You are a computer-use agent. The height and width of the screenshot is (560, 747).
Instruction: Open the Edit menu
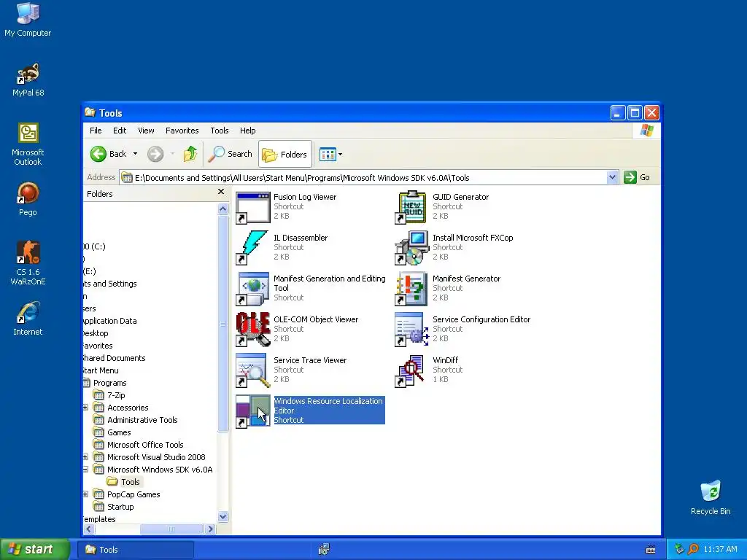[x=120, y=131]
